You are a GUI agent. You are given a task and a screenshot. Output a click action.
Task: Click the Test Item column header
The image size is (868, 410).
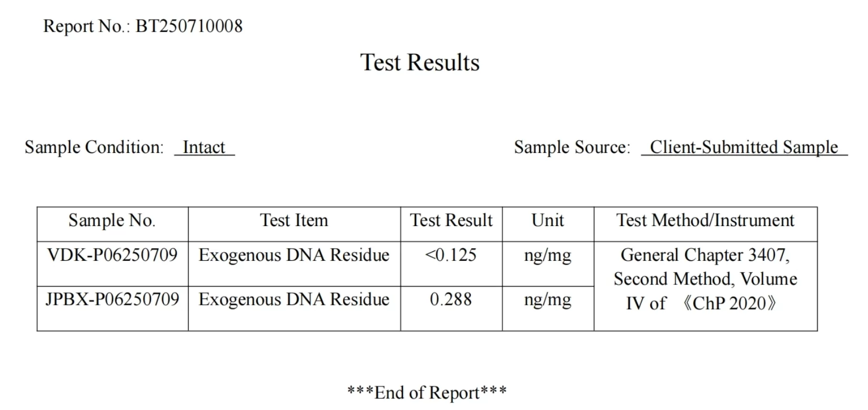click(294, 221)
